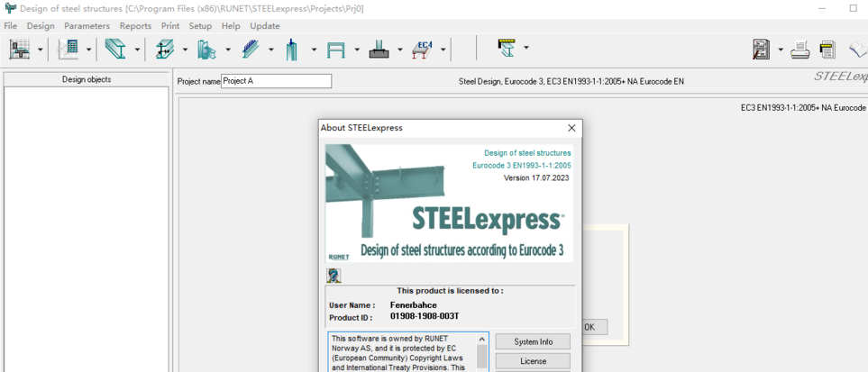This screenshot has width=868, height=372.
Task: Open the EC4 composite design icon
Action: click(x=422, y=50)
